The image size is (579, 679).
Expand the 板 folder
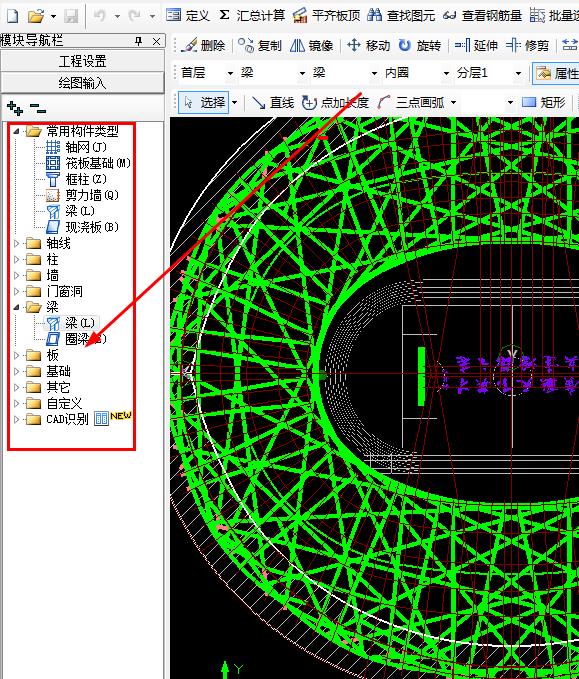pyautogui.click(x=16, y=356)
